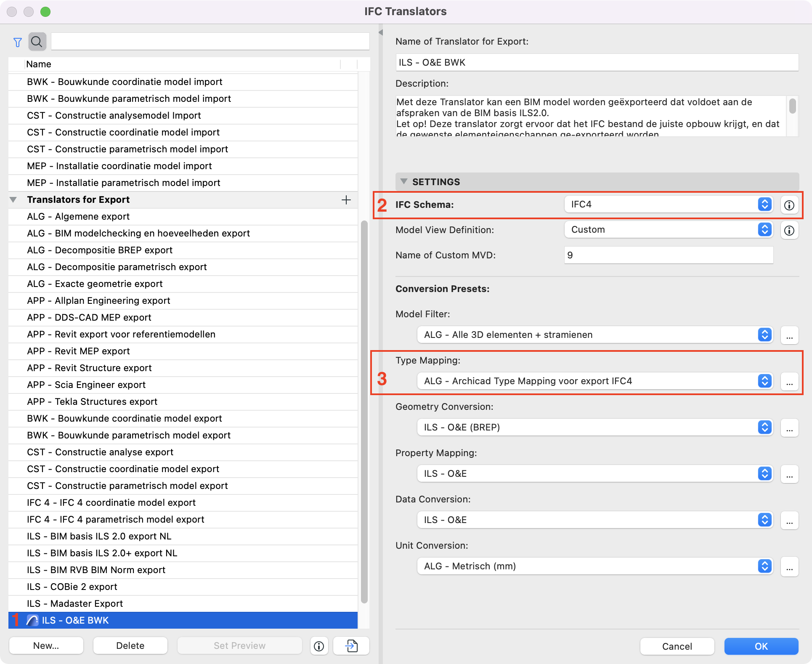Select ALG - Exacte geometrie export
The height and width of the screenshot is (664, 812).
click(183, 284)
